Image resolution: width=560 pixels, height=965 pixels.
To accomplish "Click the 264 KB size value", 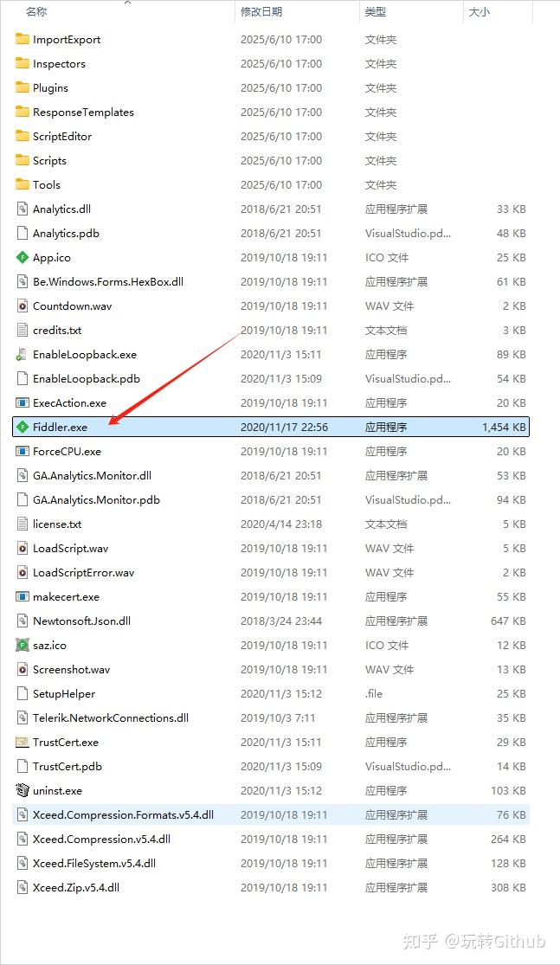I will click(508, 839).
